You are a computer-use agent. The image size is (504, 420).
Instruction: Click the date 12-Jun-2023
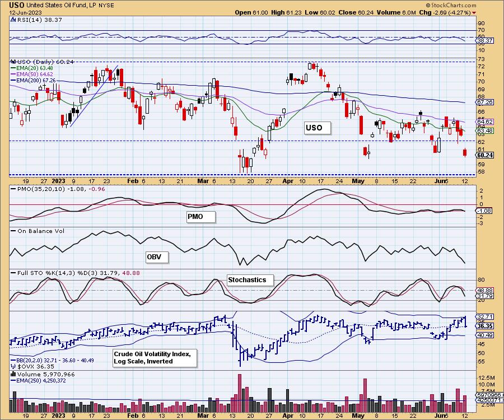click(25, 13)
